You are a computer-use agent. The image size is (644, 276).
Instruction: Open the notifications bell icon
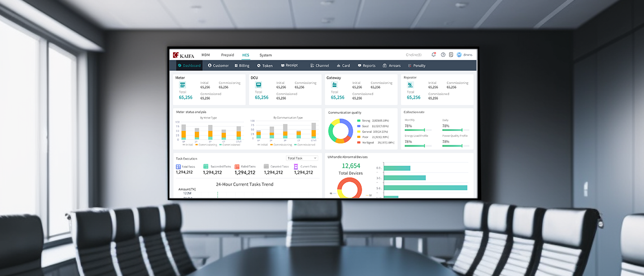click(434, 55)
